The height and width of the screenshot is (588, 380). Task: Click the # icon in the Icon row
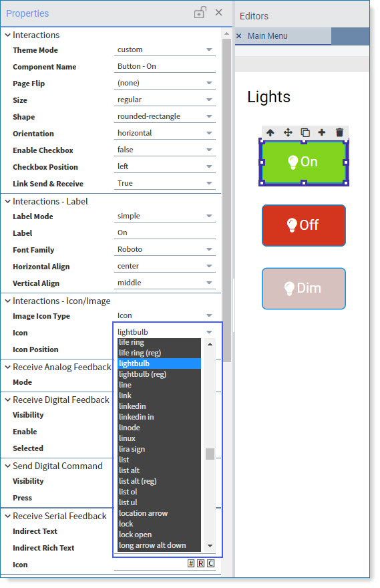pos(191,563)
